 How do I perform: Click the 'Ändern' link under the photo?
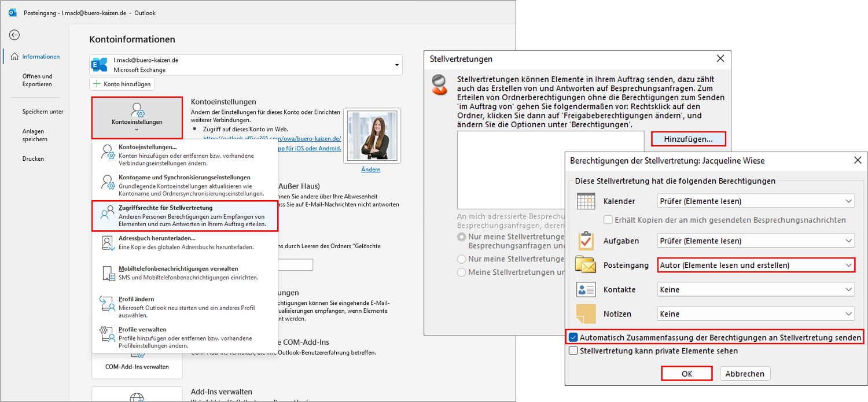tap(370, 169)
